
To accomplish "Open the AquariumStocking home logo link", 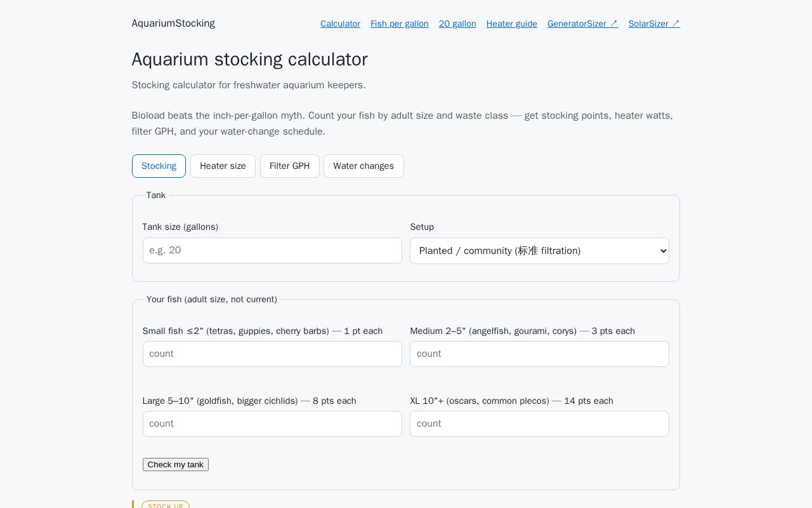I will click(x=173, y=23).
